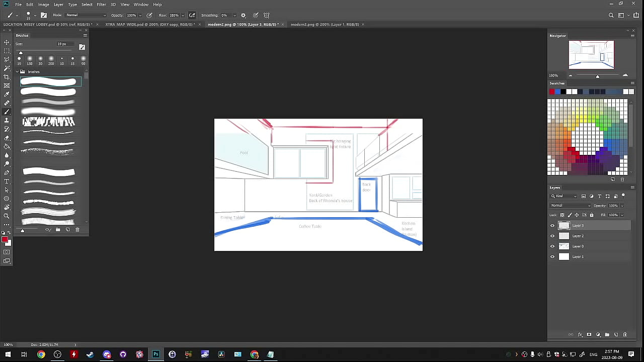Create new group folder icon in Layers
Image resolution: width=644 pixels, height=362 pixels.
(x=607, y=334)
